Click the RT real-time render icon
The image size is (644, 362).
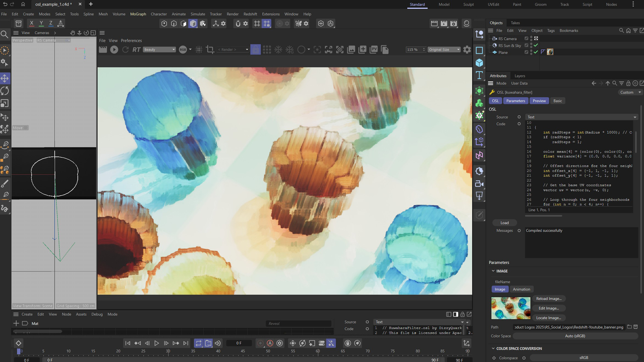click(x=137, y=50)
